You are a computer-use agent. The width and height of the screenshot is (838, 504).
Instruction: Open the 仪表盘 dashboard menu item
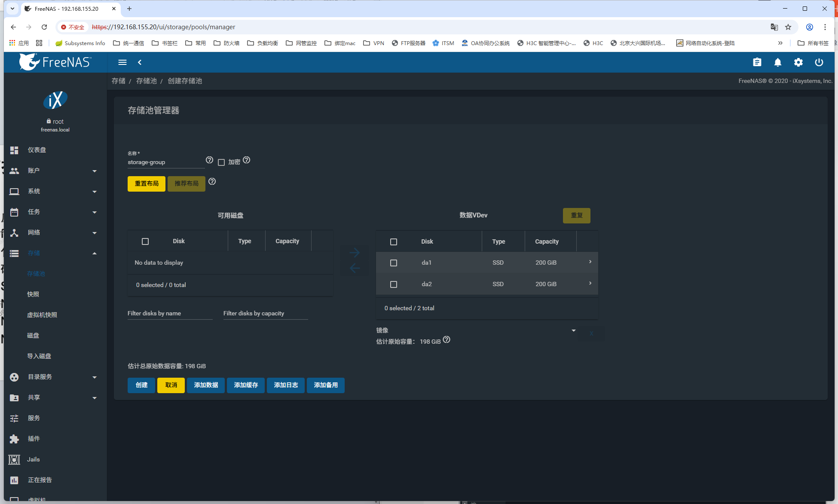click(x=37, y=150)
